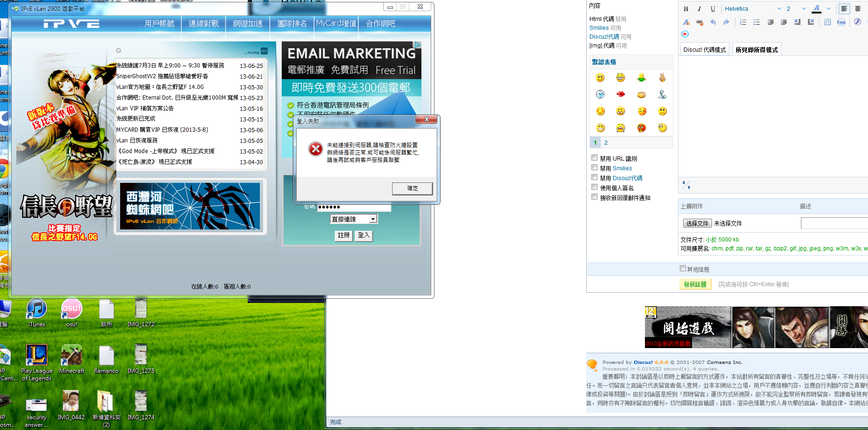Check the 禁用 Smilies checkbox
This screenshot has width=868, height=430.
point(594,168)
